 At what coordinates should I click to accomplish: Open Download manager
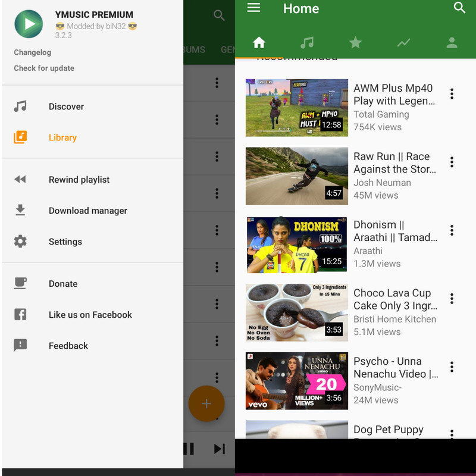pyautogui.click(x=93, y=211)
